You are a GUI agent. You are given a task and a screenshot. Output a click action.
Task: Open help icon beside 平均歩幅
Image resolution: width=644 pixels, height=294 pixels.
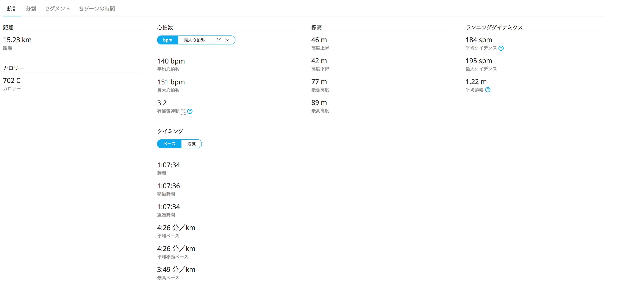[x=487, y=90]
